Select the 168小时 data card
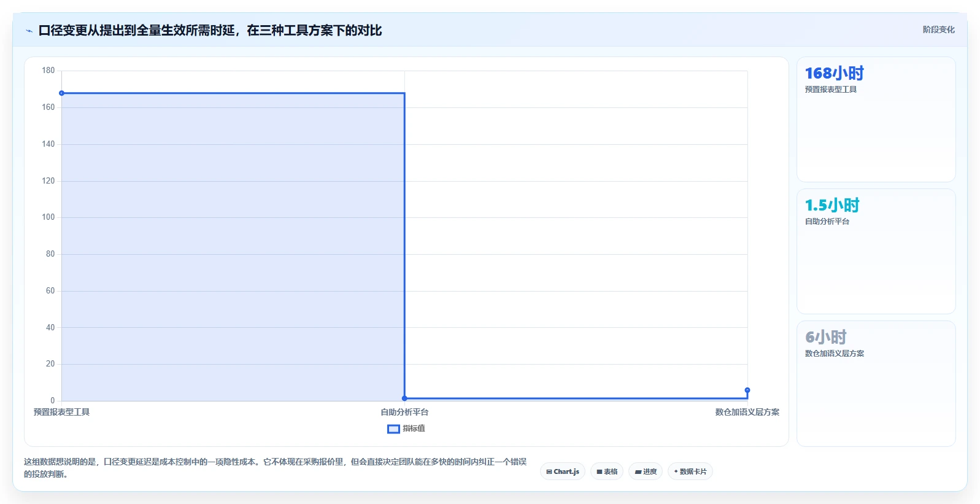Viewport: 980px width, 504px height. [x=876, y=120]
